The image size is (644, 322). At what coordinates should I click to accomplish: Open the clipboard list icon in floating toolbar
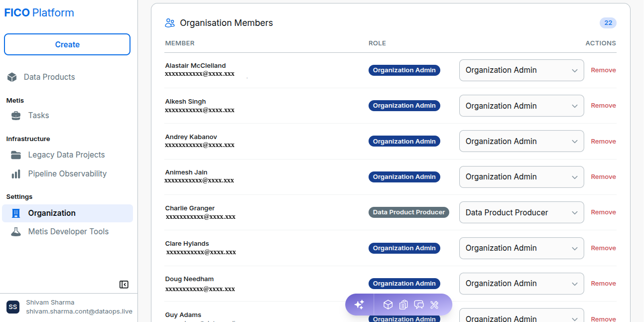(403, 305)
